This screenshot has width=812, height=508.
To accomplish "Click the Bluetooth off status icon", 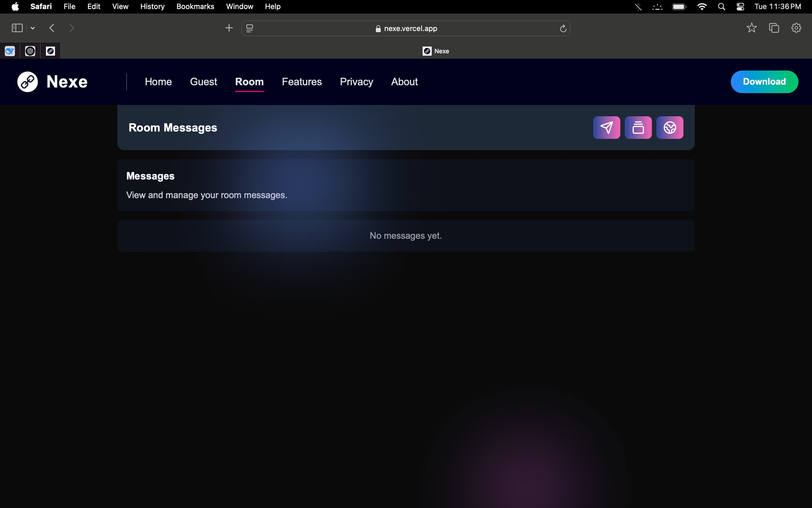I will [x=638, y=7].
